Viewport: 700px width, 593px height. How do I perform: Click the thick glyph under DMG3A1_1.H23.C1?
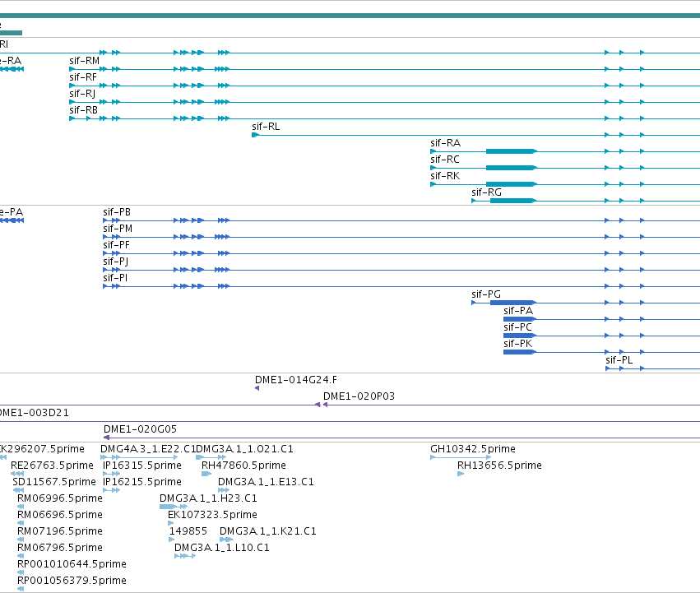[168, 507]
